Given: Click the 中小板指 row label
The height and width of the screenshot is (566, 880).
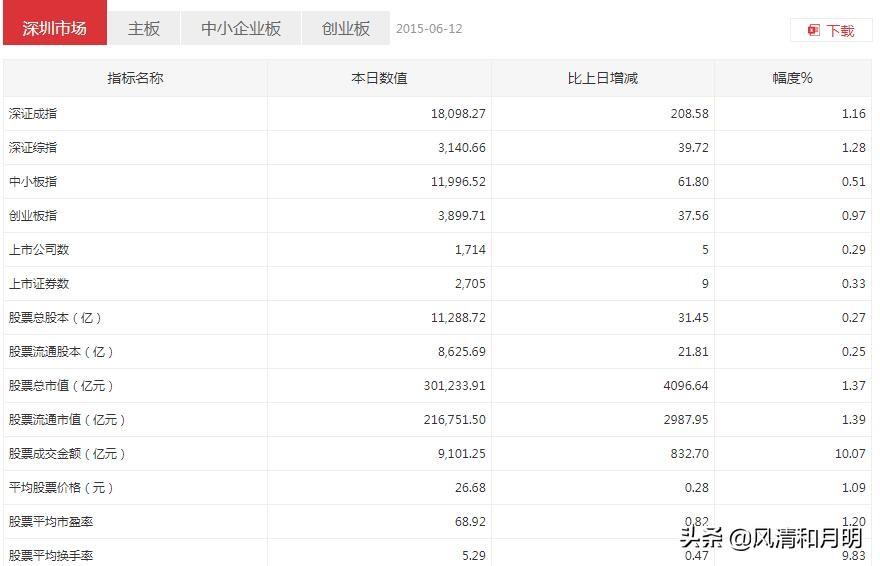Looking at the screenshot, I should coord(33,182).
